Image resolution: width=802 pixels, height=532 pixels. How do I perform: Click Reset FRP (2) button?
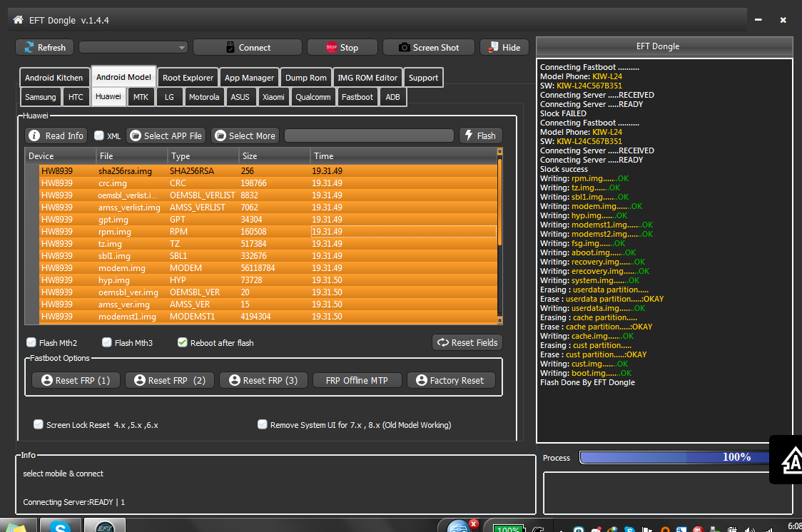(x=170, y=380)
